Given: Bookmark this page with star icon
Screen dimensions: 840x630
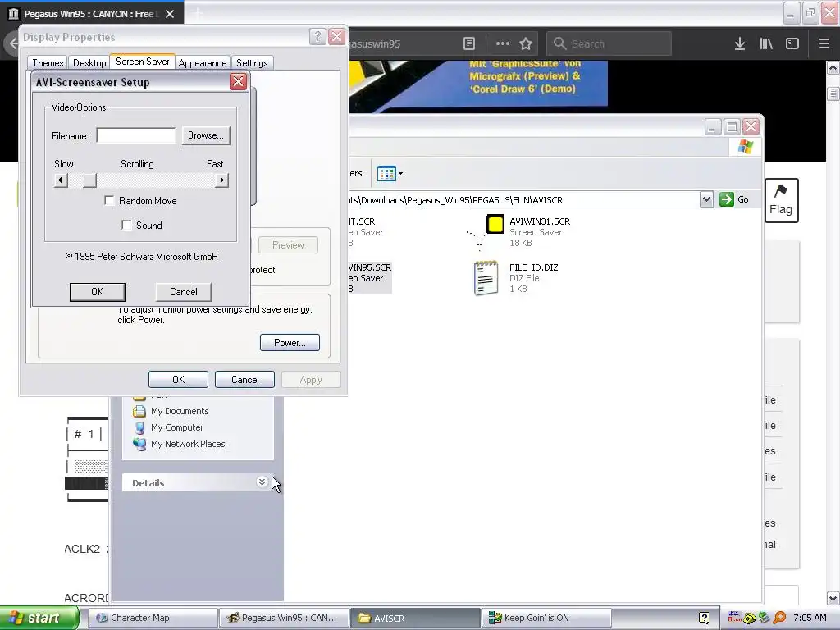Looking at the screenshot, I should pos(526,43).
